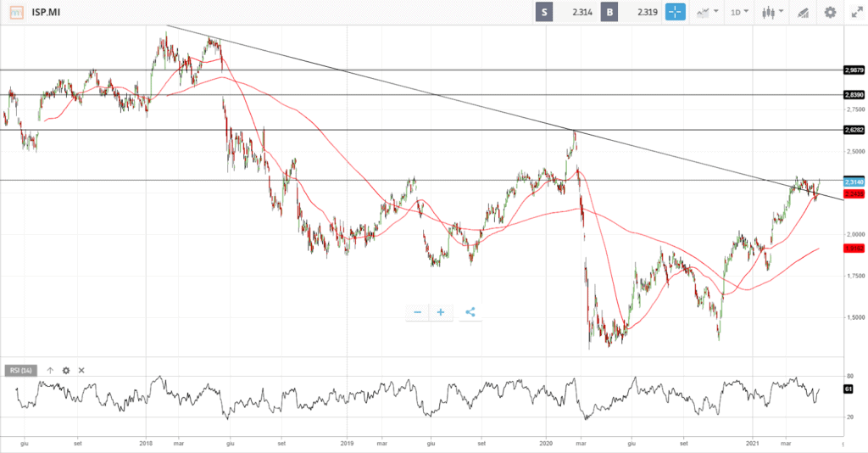Click the RSI 80 level label
Screen dimensions: 868x453
point(849,376)
